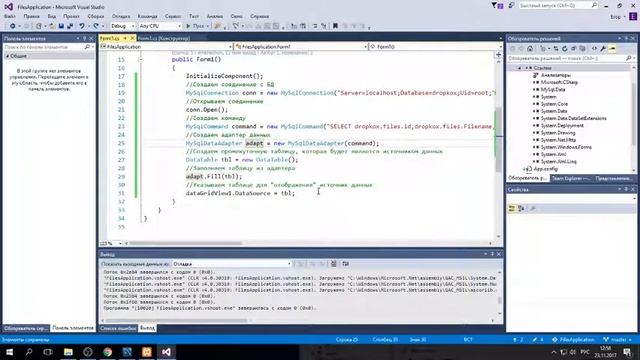Click the dataGridView1.DataSource = tbl; line
640x360 pixels.
[x=240, y=193]
